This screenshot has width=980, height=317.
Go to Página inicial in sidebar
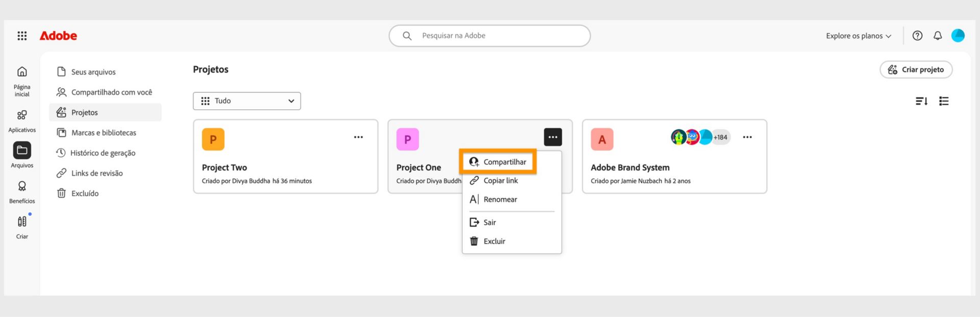[22, 82]
